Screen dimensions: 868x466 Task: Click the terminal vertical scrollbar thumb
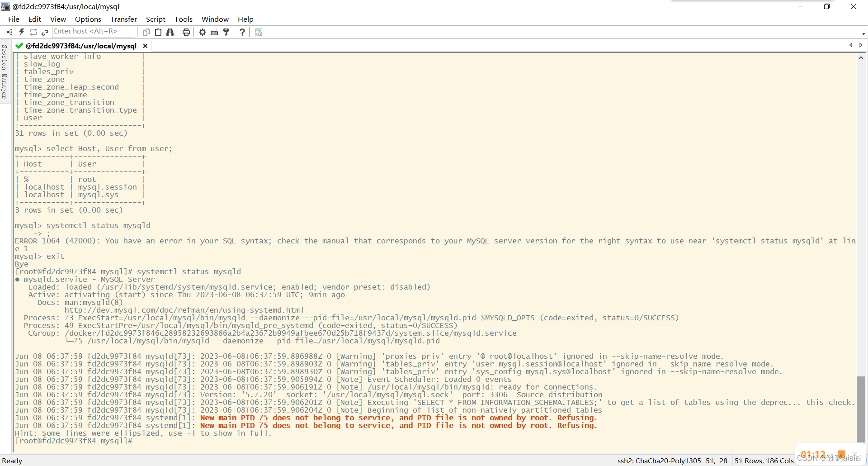[861, 409]
